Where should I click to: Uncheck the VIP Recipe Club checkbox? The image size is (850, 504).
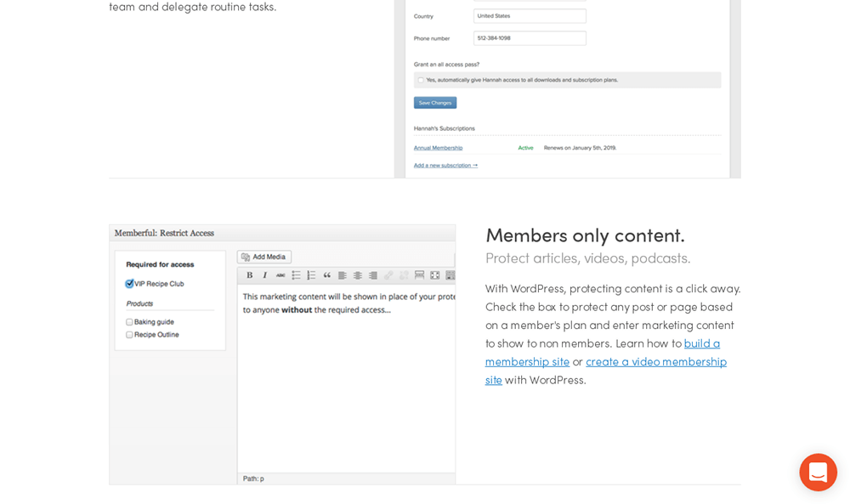click(129, 284)
